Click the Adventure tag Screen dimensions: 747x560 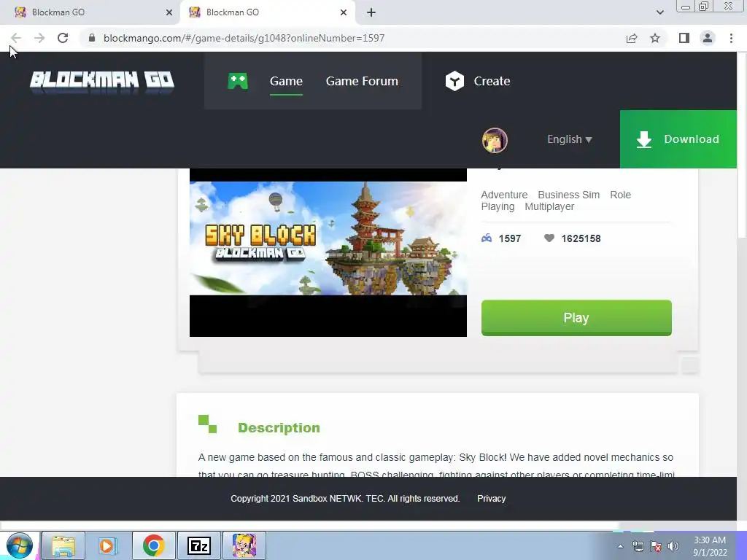click(x=504, y=195)
